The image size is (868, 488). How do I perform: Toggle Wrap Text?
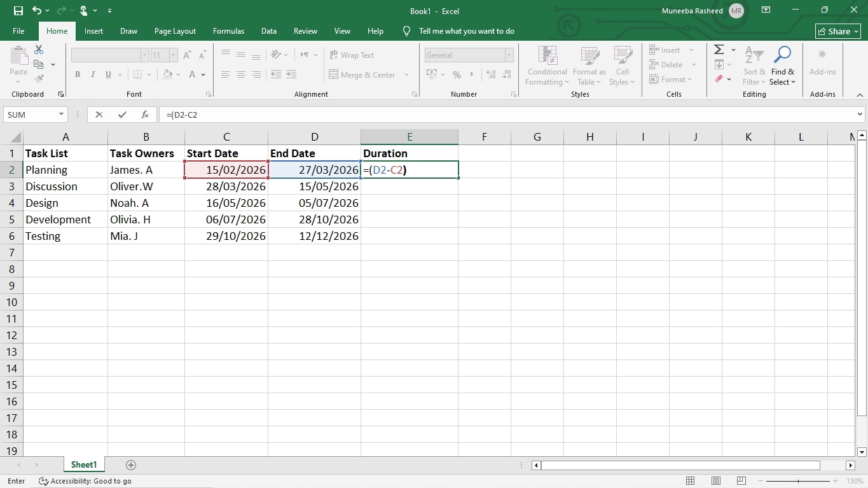click(352, 55)
